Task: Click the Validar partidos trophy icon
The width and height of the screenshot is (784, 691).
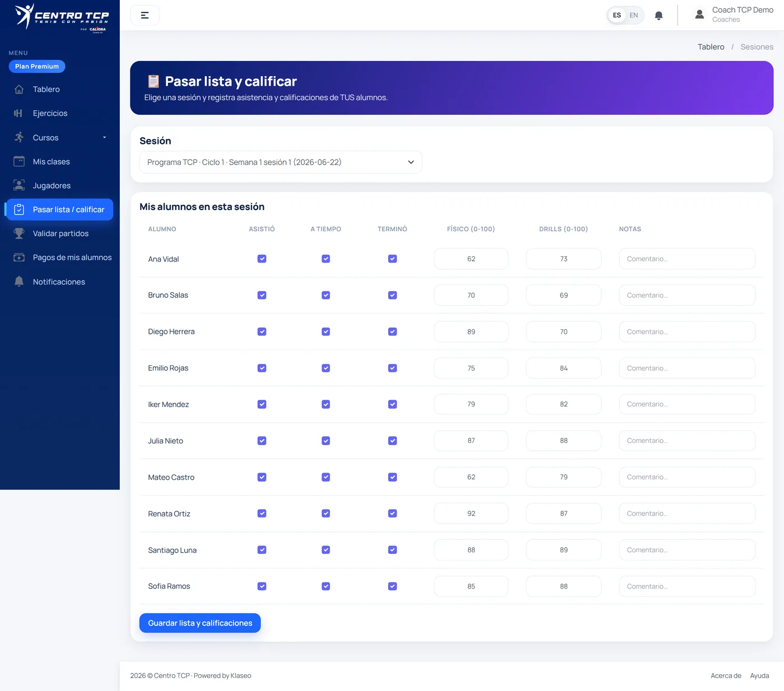Action: [x=19, y=234]
